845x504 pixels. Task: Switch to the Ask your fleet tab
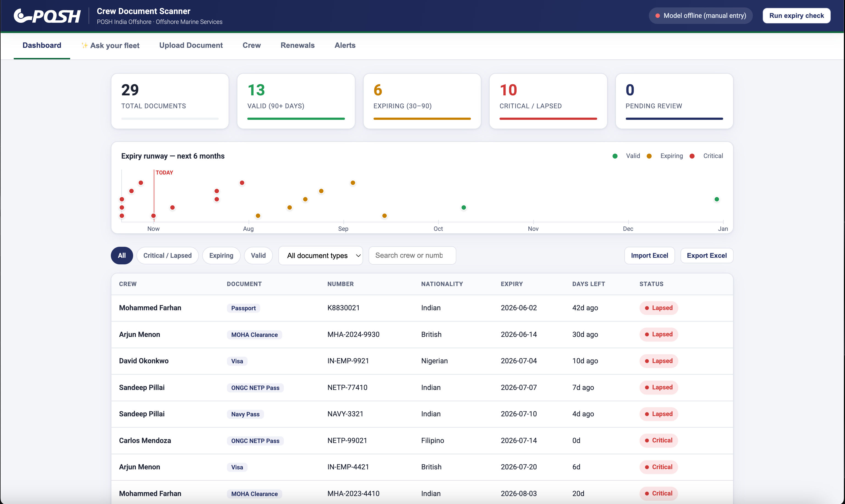111,45
